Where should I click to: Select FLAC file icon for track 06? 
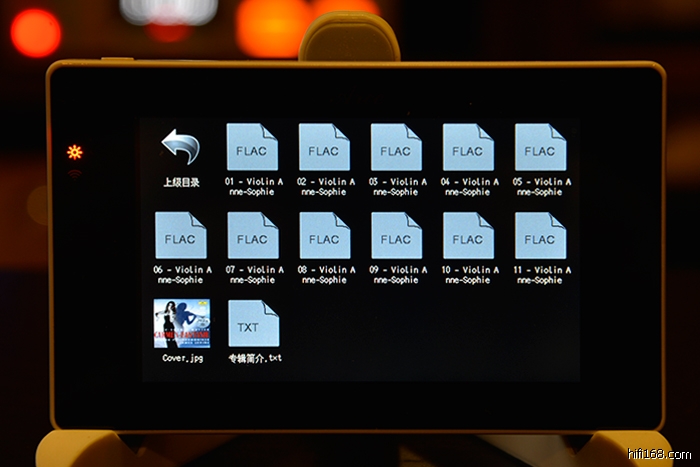pyautogui.click(x=181, y=236)
